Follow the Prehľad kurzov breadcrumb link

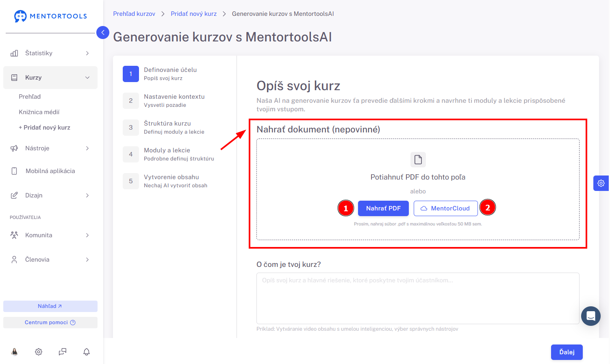134,14
